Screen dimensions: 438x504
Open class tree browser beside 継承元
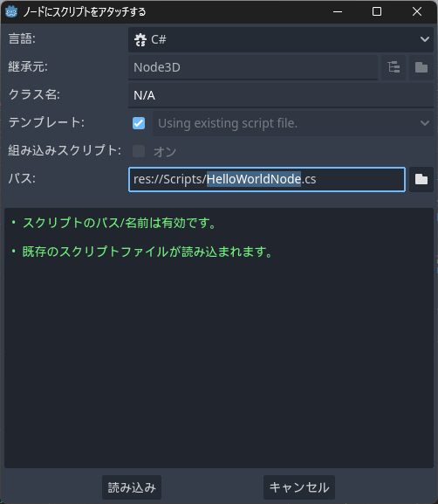[394, 67]
